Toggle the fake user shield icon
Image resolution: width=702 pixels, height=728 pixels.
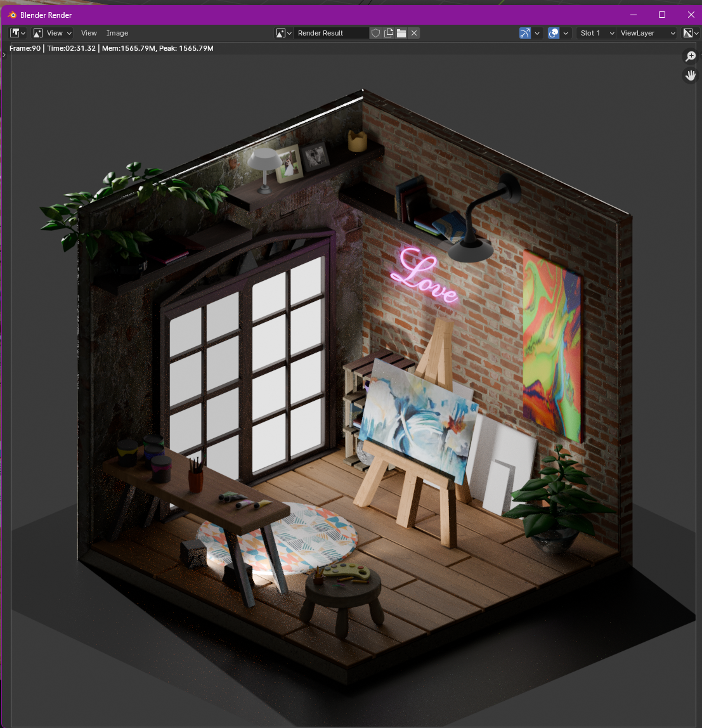(x=375, y=33)
